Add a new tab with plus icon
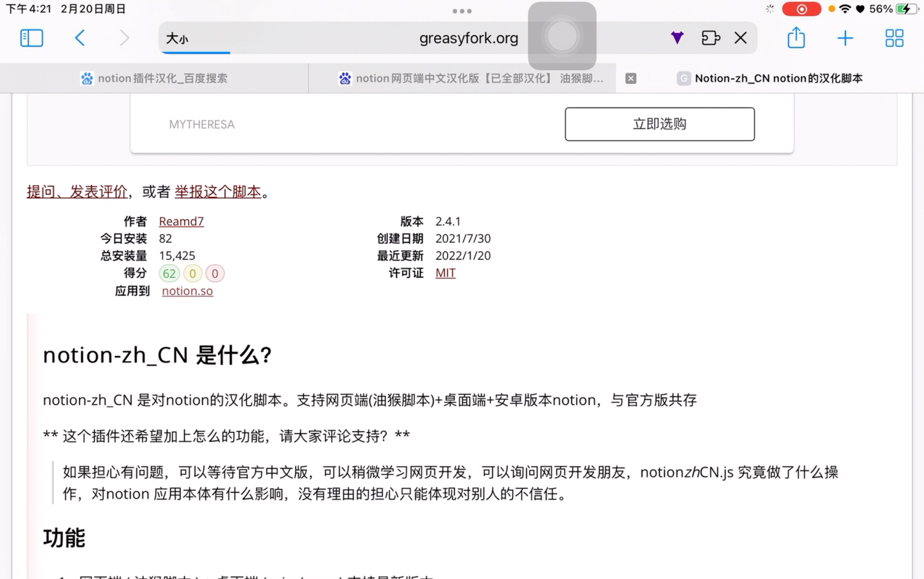This screenshot has height=579, width=924. click(x=845, y=38)
